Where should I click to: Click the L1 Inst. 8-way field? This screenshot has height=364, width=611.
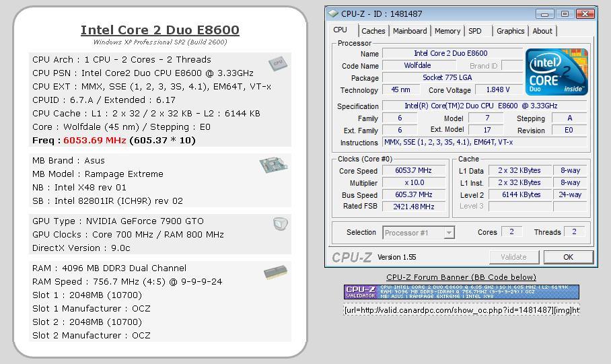570,182
